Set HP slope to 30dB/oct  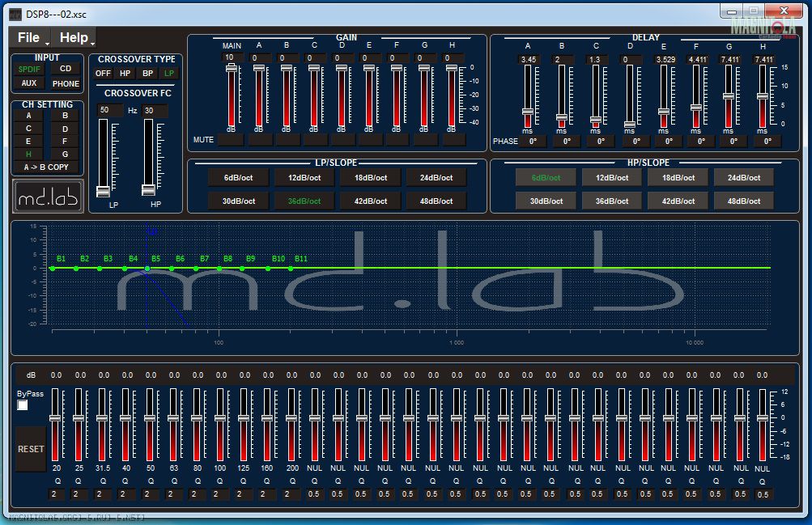[546, 201]
